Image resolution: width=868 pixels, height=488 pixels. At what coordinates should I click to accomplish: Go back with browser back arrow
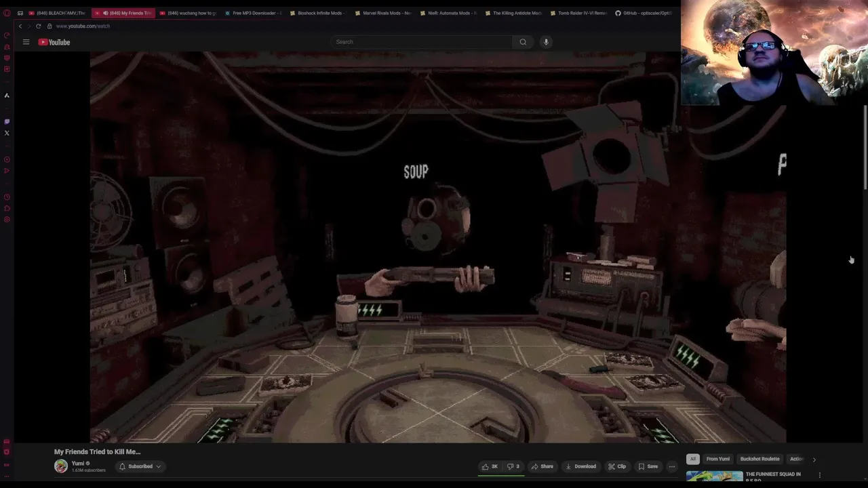tap(20, 26)
